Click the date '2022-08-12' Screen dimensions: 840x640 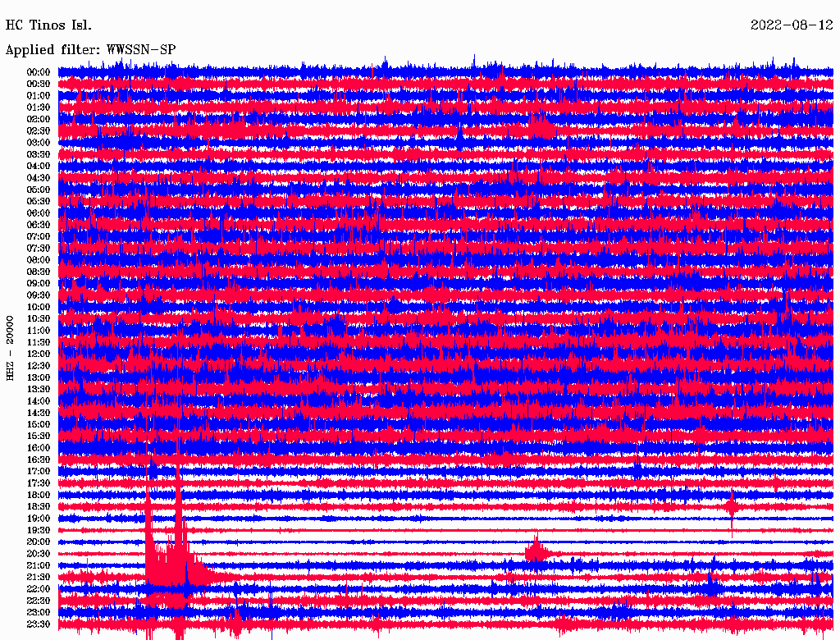pyautogui.click(x=792, y=25)
